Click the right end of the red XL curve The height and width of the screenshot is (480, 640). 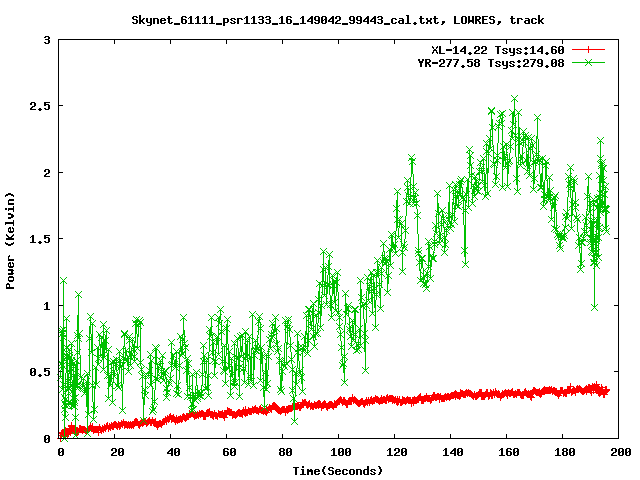[x=605, y=391]
